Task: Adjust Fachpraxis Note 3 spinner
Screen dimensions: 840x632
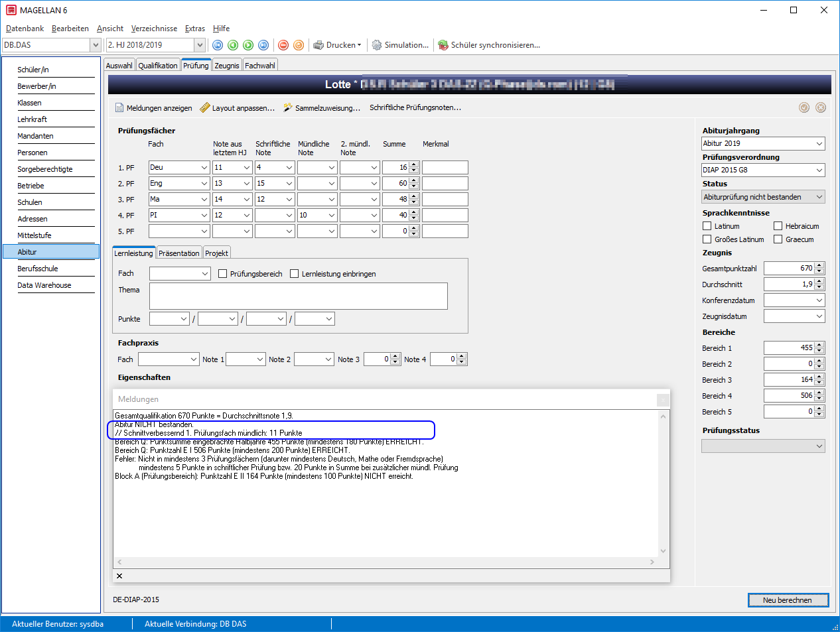Action: pos(396,359)
